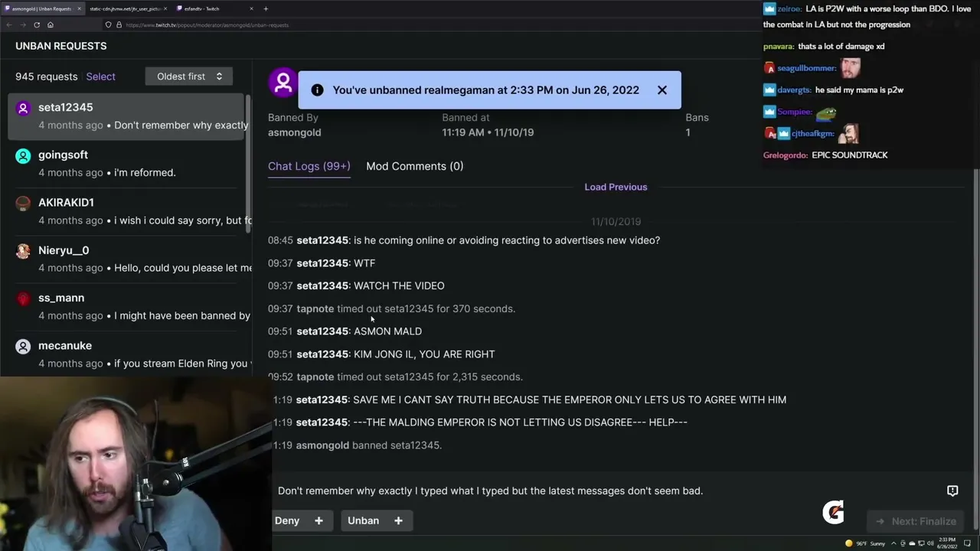
Task: Open a new browser tab with plus
Action: [266, 8]
